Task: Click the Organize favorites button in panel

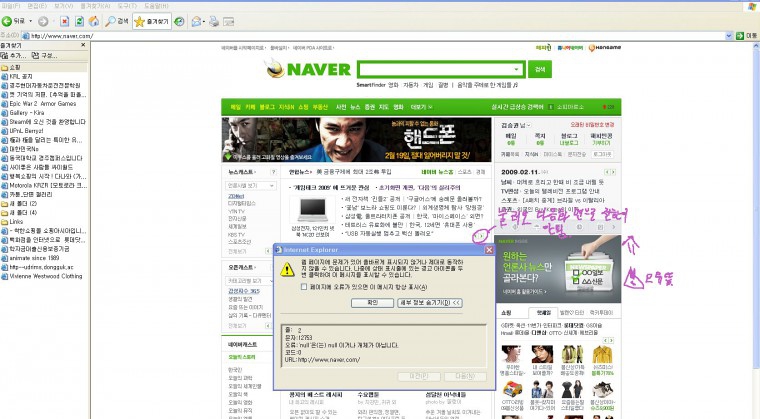Action: coord(45,56)
